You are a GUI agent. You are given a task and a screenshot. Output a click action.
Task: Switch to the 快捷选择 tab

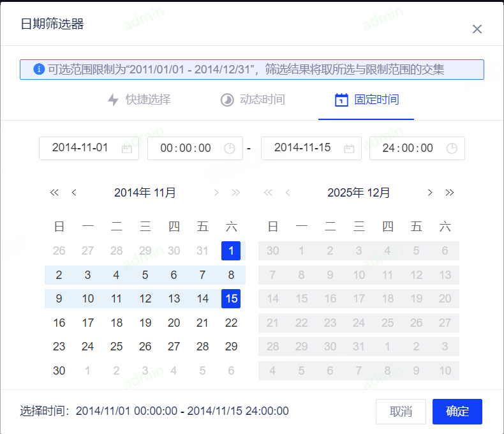(139, 100)
